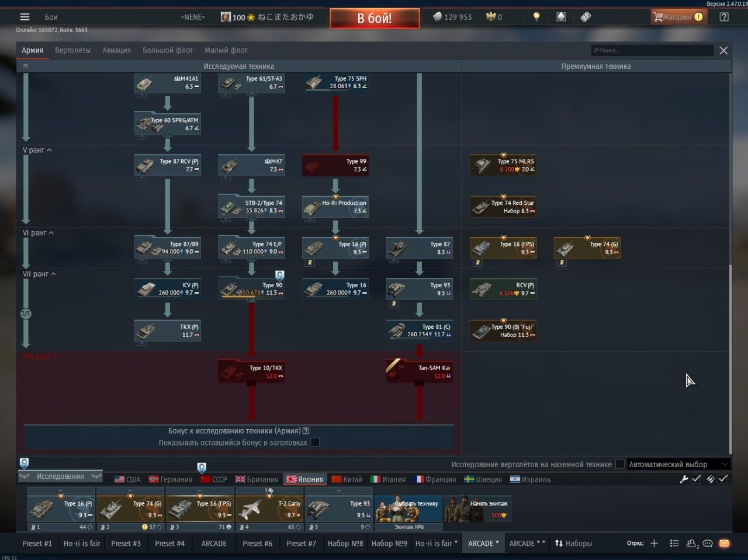The image size is (748, 560).
Task: Select Type 81 (C) vehicle
Action: [419, 331]
